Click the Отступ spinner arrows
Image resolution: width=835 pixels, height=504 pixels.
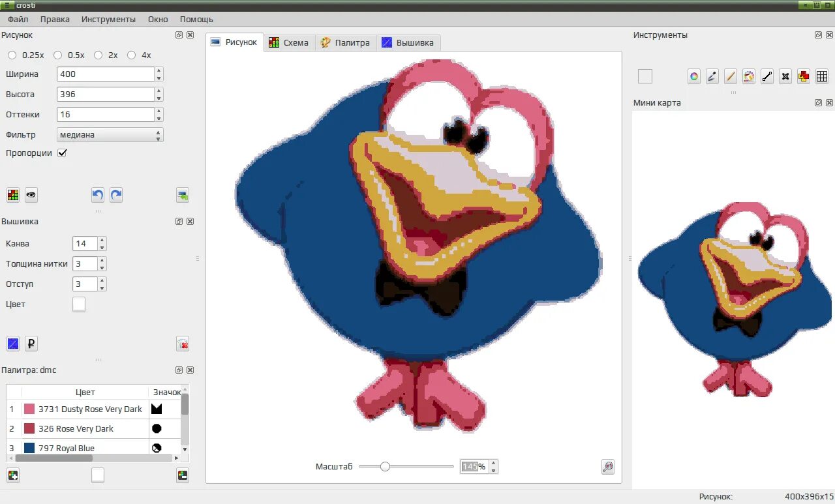click(x=102, y=284)
